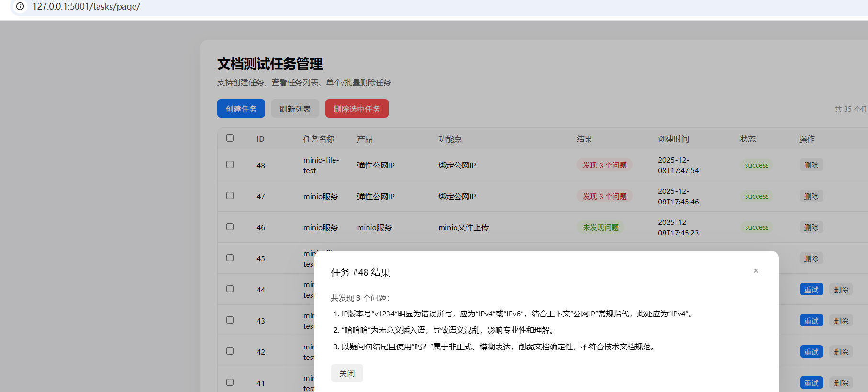
Task: Check the checkbox for task ID 43
Action: (x=230, y=320)
